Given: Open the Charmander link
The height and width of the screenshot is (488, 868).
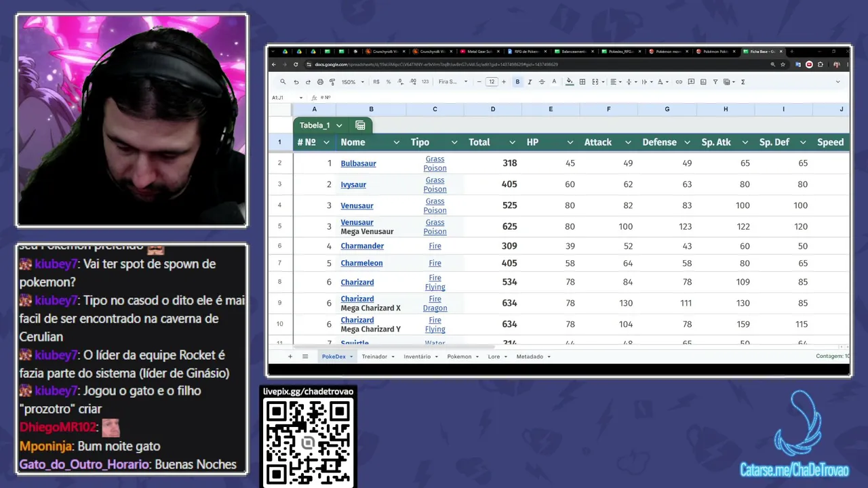Looking at the screenshot, I should (362, 246).
